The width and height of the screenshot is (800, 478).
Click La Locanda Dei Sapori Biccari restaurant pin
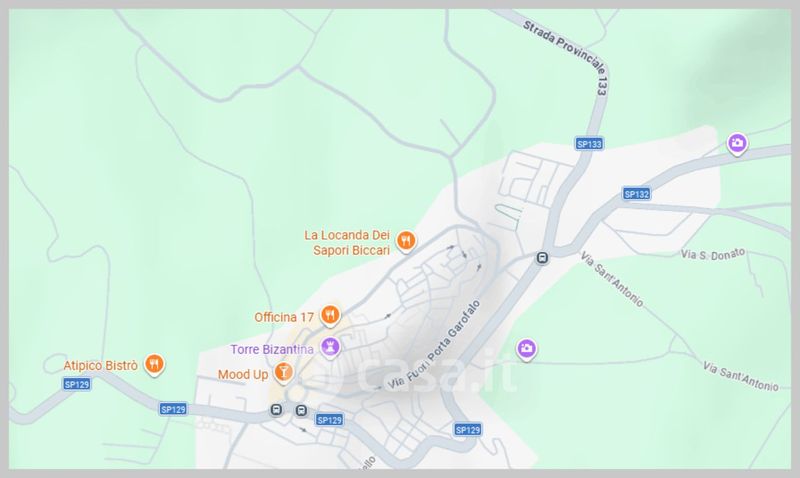(406, 241)
